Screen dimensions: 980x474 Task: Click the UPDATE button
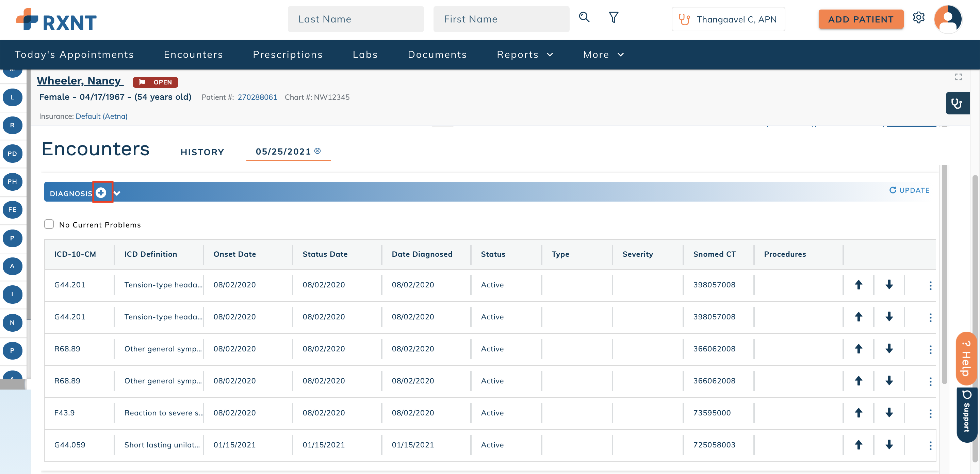point(909,190)
